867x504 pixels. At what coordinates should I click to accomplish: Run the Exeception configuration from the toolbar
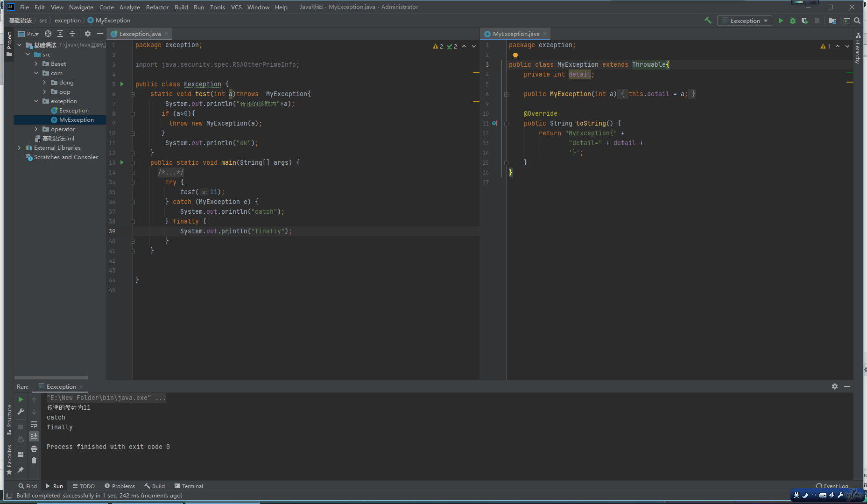pos(781,21)
